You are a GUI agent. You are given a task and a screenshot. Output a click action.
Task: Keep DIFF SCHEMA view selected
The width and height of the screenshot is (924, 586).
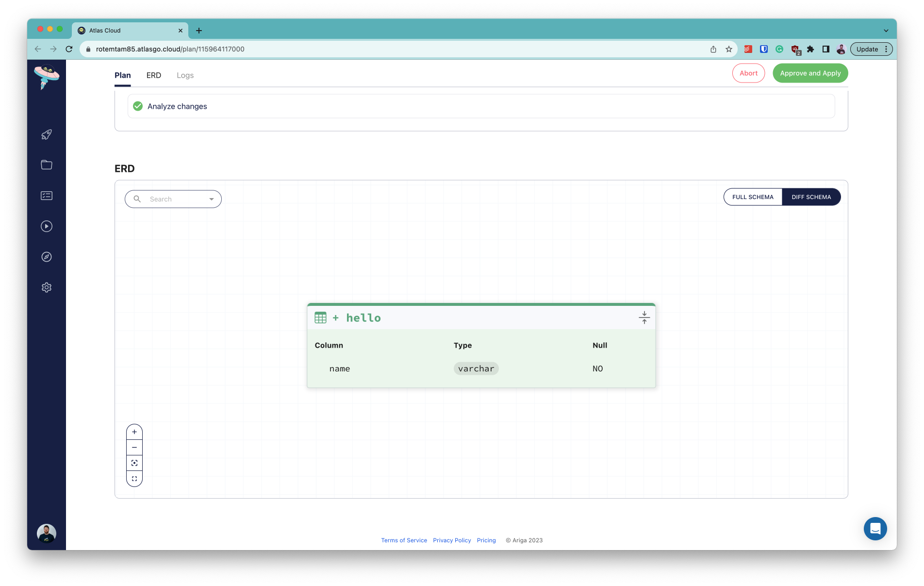pyautogui.click(x=811, y=197)
